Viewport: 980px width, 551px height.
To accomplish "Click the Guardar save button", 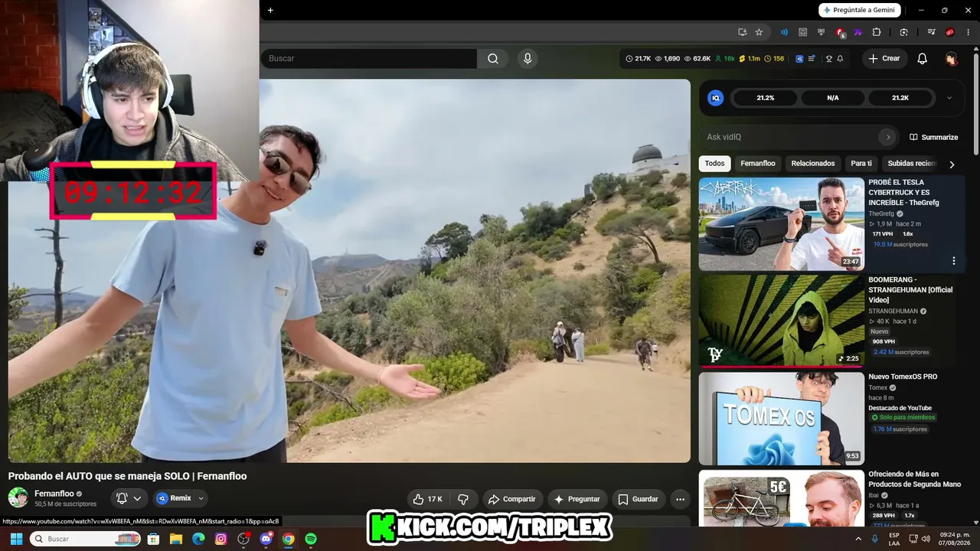I will coord(638,499).
